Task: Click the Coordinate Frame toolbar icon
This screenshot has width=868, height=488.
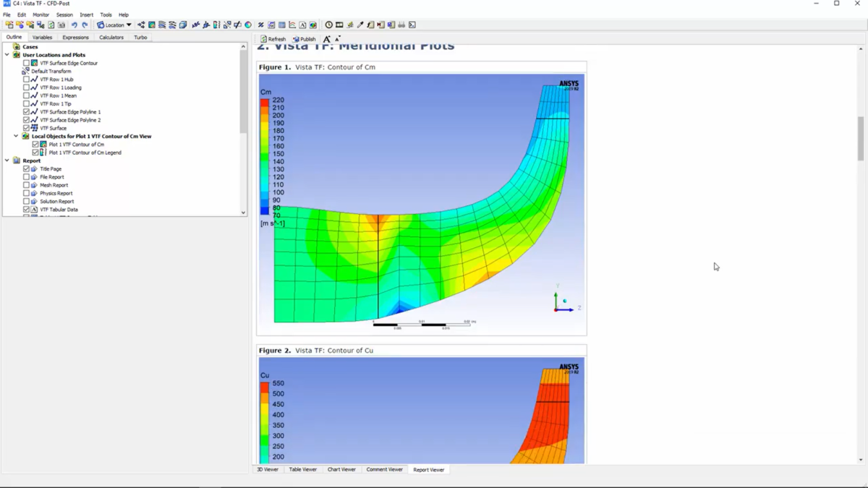Action: 206,25
